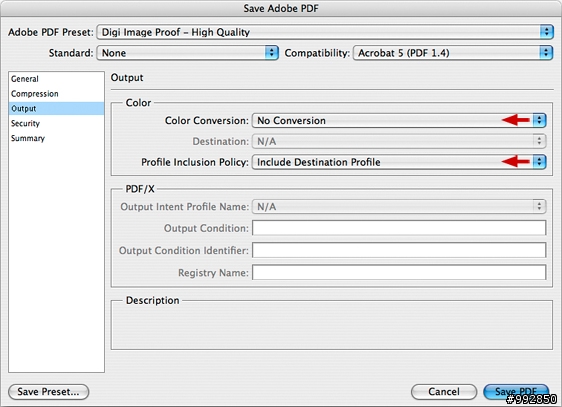Screen dimensions: 562x407
Task: Click the blue stepper arrows beside Standard None
Action: click(x=272, y=53)
